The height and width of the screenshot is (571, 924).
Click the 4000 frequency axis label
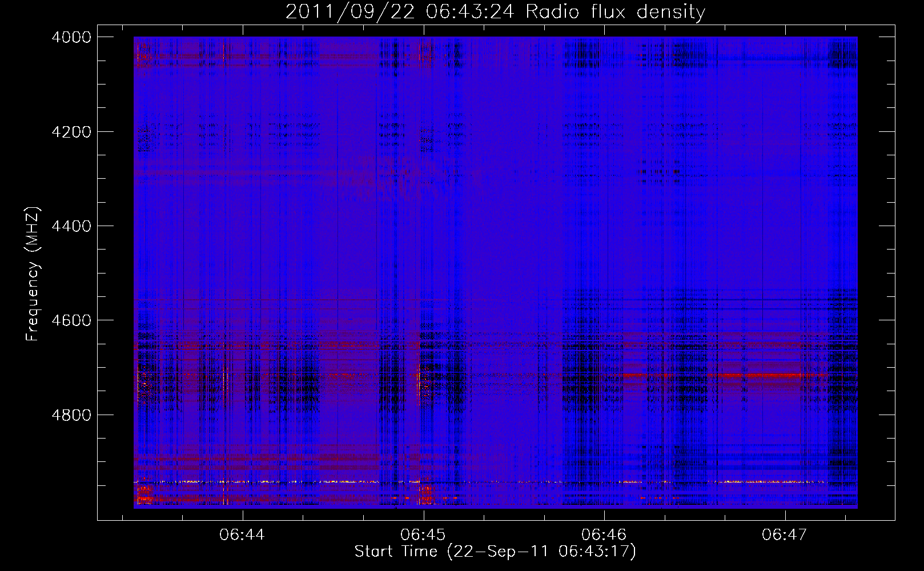tap(71, 37)
